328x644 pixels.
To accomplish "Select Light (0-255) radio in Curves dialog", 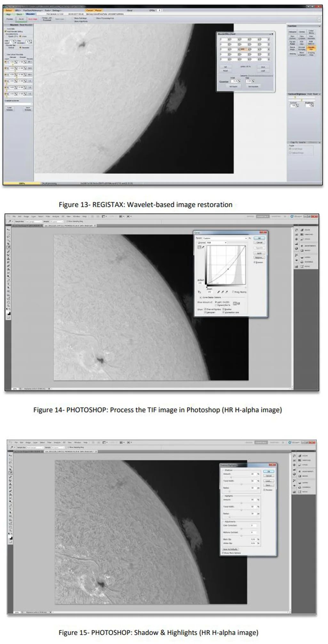I will 216,302.
